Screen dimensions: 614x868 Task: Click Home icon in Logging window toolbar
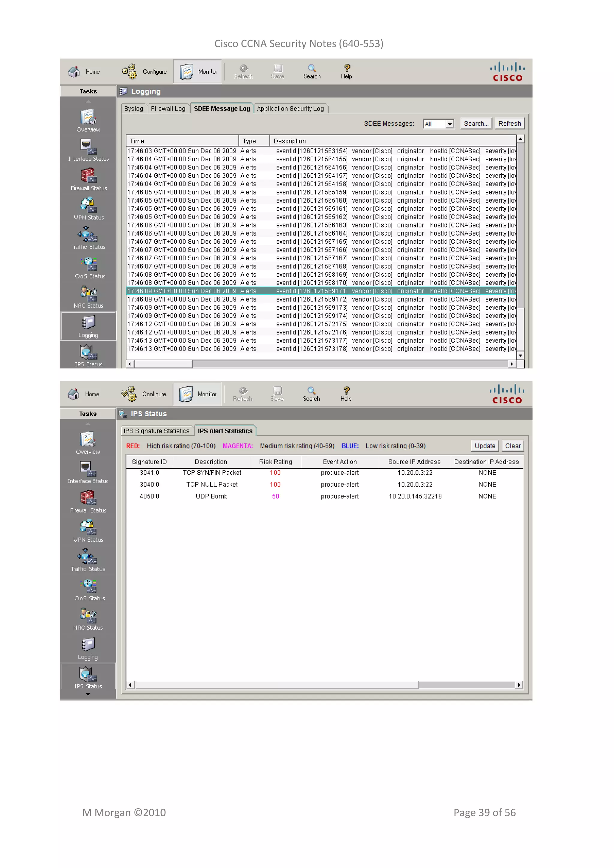click(84, 71)
